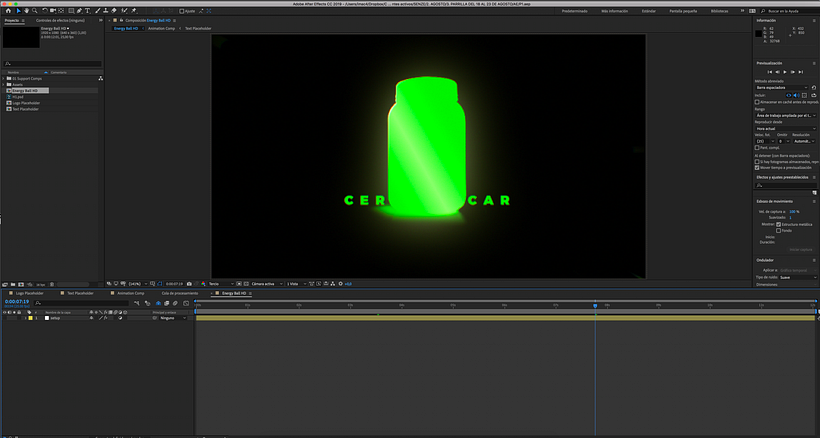Select the Eraser tool
Viewport: 820px width, 438px height.
tap(113, 10)
